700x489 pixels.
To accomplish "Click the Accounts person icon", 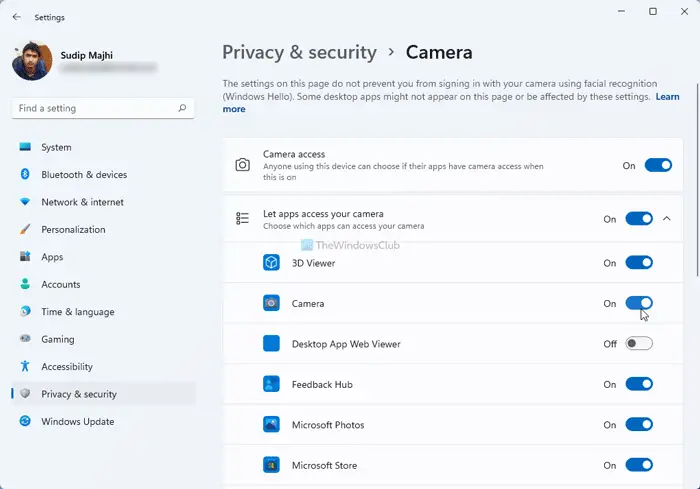I will [25, 284].
